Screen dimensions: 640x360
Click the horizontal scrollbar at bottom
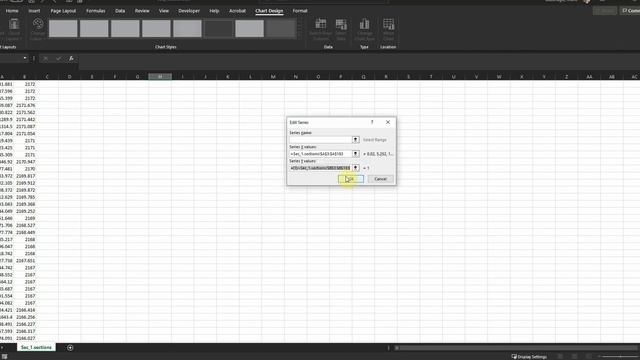(x=516, y=348)
